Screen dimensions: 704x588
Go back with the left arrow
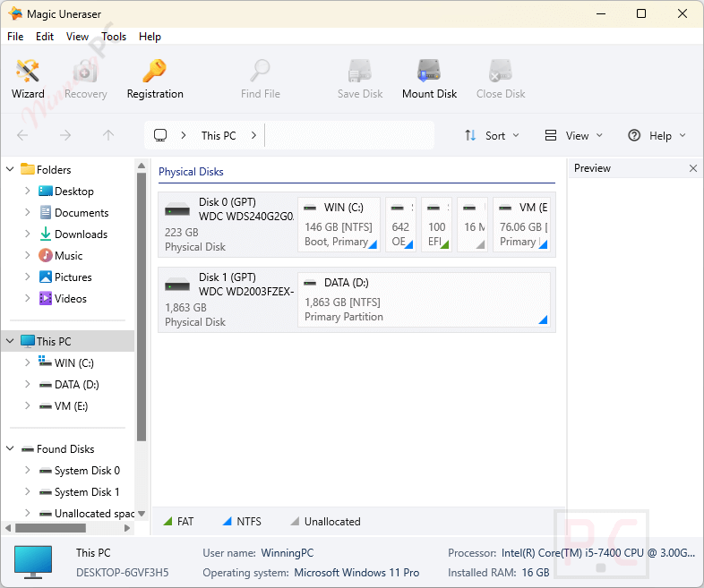point(22,135)
